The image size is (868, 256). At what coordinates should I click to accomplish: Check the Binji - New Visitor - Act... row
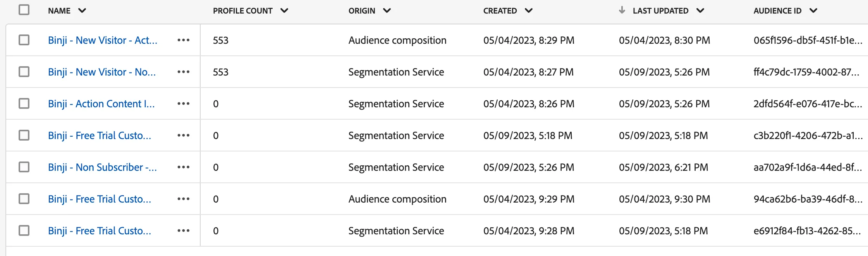(24, 40)
